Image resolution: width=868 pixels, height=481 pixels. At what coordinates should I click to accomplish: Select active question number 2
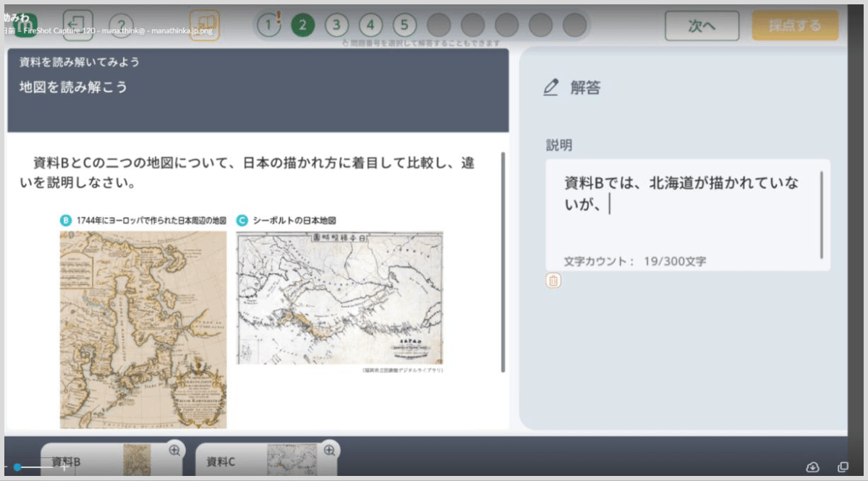coord(302,26)
